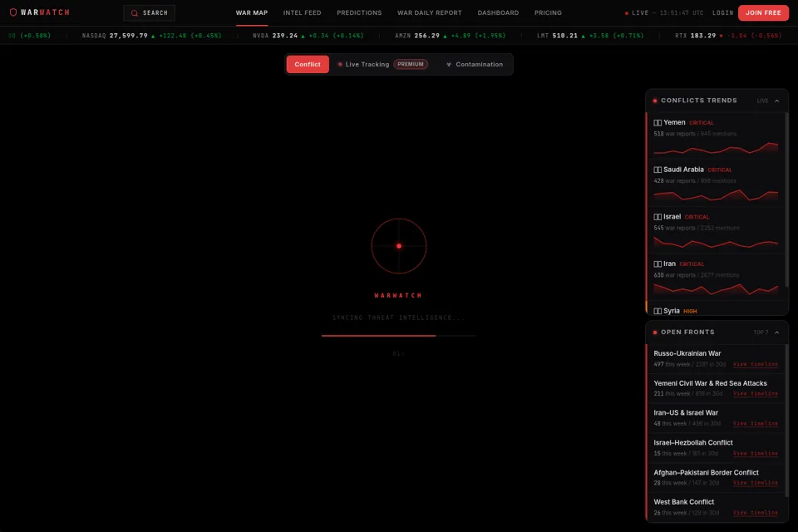The width and height of the screenshot is (798, 532).
Task: Click the Join Free button
Action: point(763,12)
